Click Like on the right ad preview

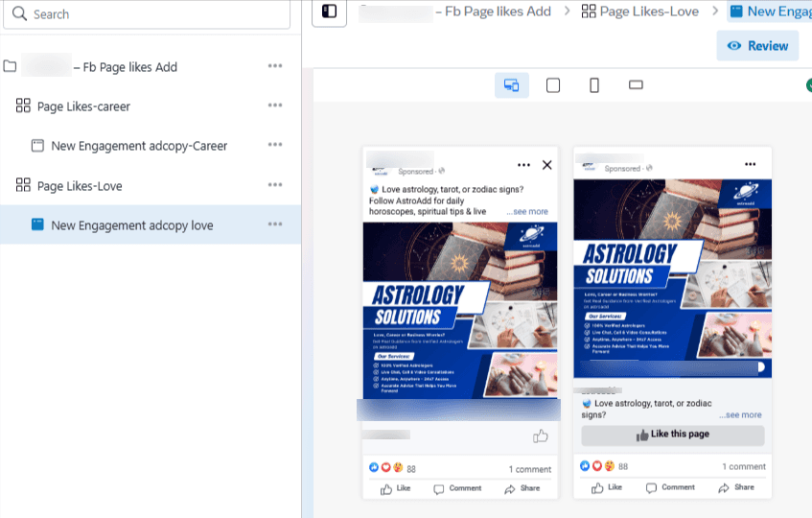tap(607, 487)
